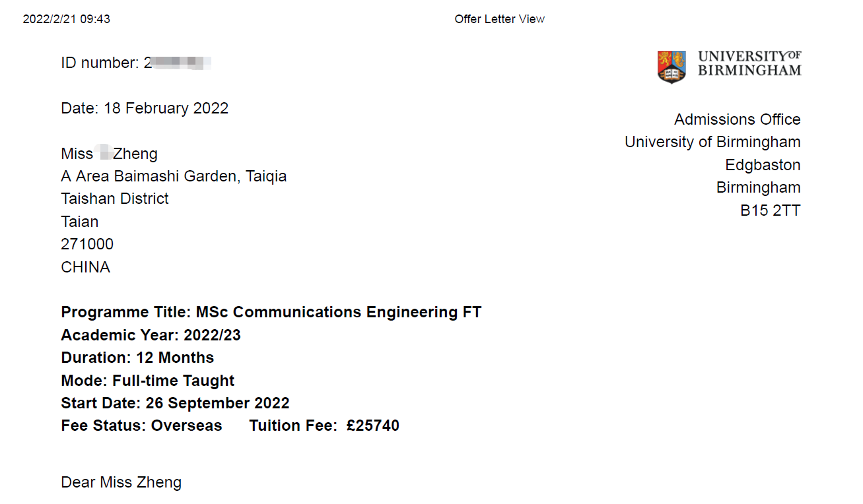Click the Taishan District line
This screenshot has width=863, height=504.
coord(115,199)
